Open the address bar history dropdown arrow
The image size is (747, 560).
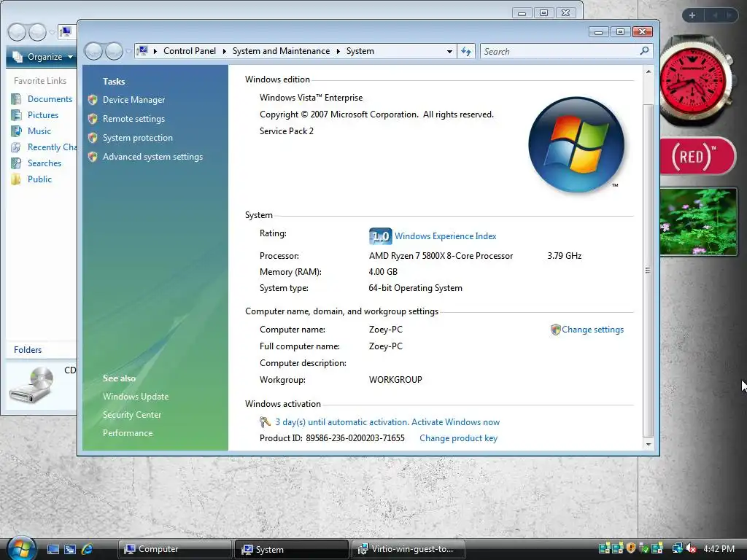click(449, 52)
